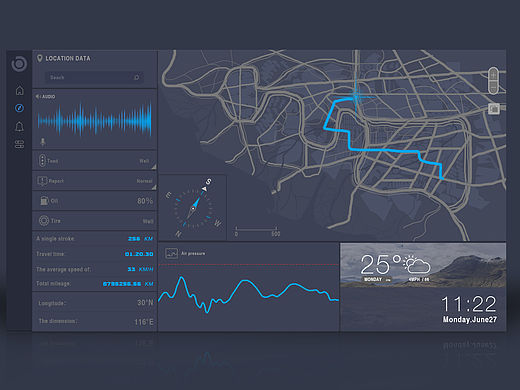Click the location pin icon beside Location Data
This screenshot has width=520, height=390.
pyautogui.click(x=40, y=58)
